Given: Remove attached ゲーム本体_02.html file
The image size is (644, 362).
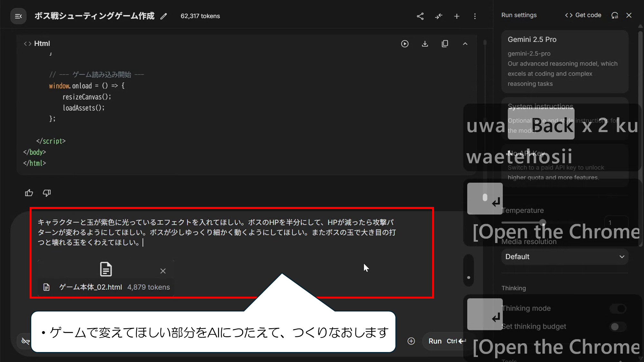Looking at the screenshot, I should click(x=163, y=271).
